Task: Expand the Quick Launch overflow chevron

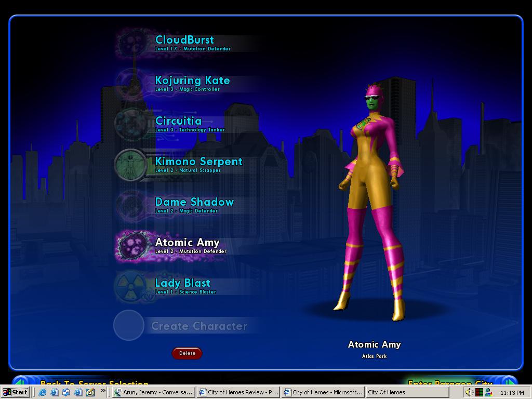Action: 103,391
